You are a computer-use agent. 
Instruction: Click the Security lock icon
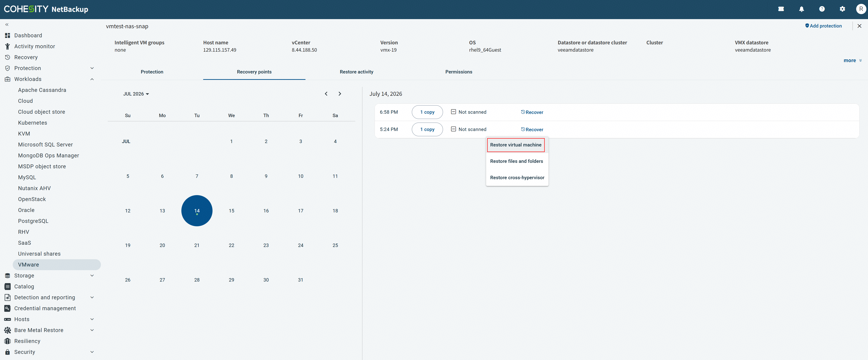click(8, 352)
